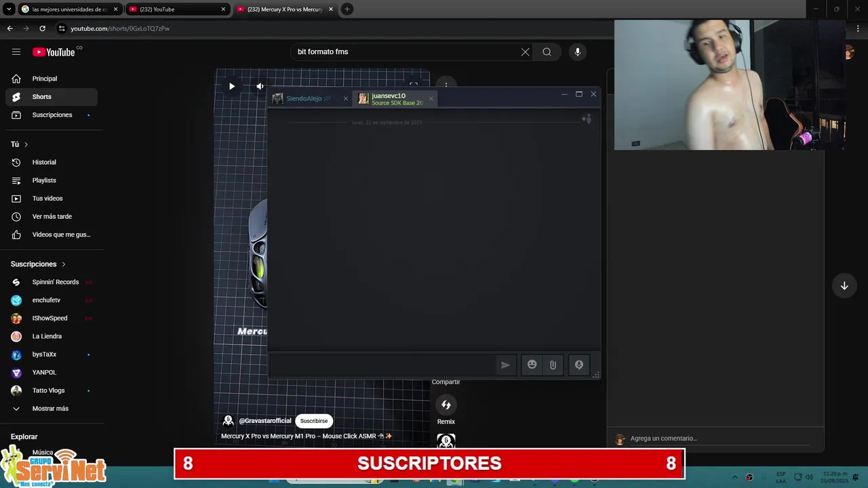Viewport: 868px width, 488px height.
Task: Open the Remix option
Action: [446, 405]
